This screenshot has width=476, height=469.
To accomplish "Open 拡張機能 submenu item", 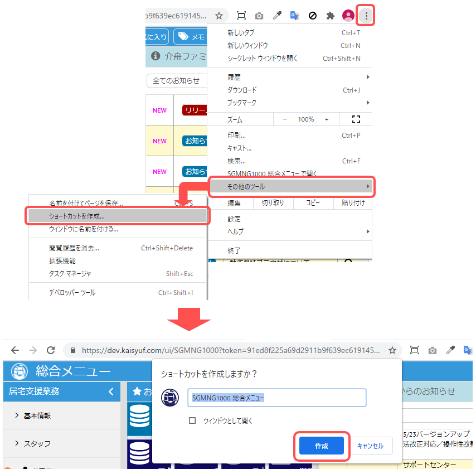I will 118,261.
